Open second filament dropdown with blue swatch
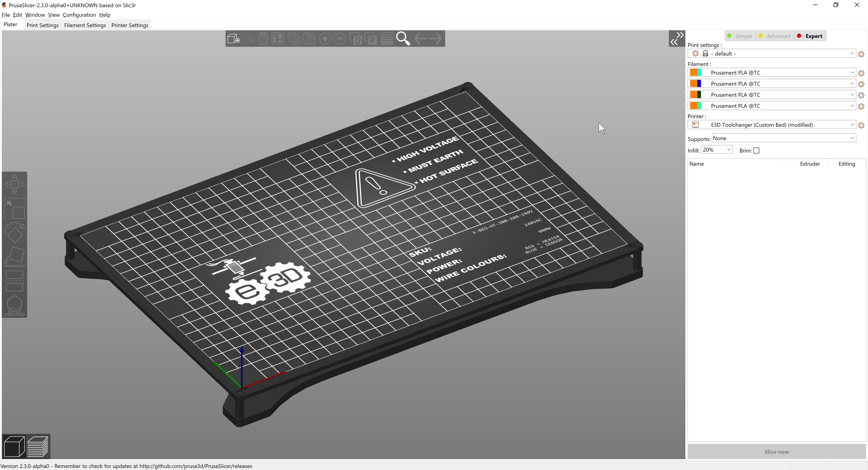Screen dimensions: 868x470 771,84
